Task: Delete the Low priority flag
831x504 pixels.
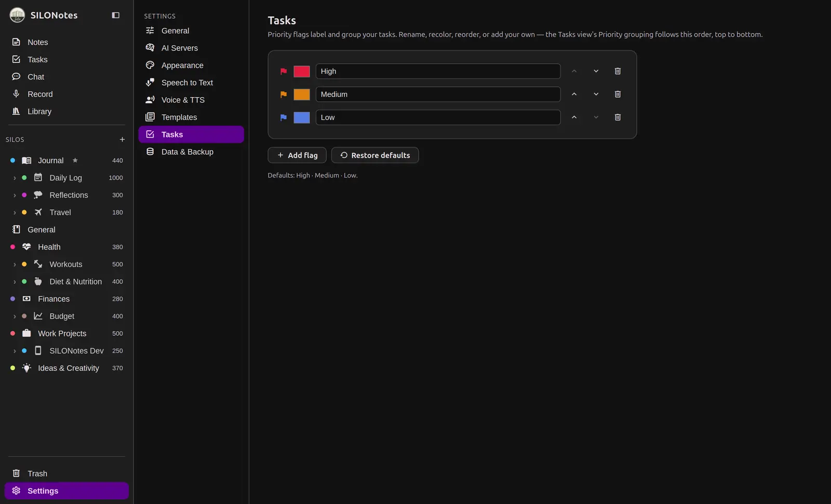Action: click(x=618, y=117)
